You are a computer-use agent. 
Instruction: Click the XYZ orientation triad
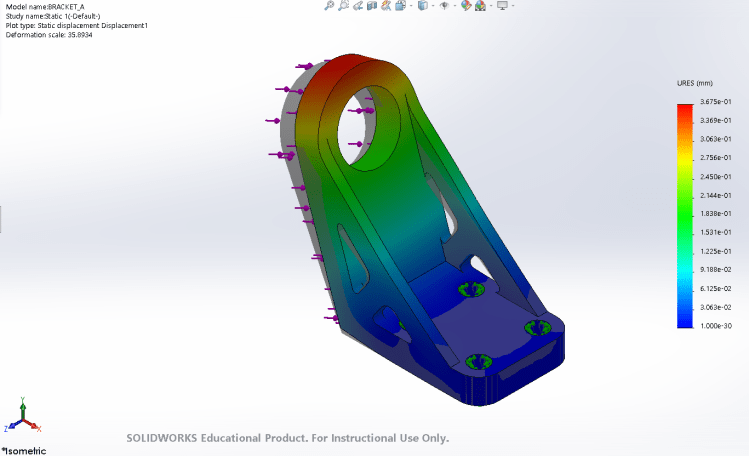point(22,414)
